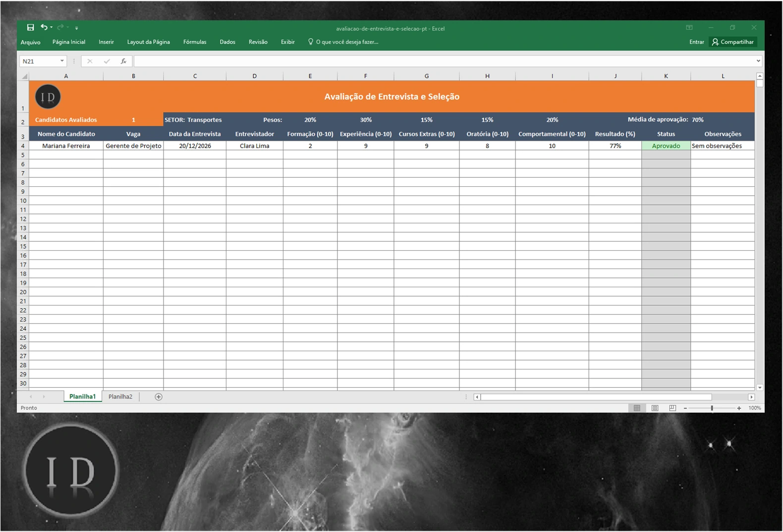
Task: Open the Inserir ribbon tab
Action: pos(106,42)
